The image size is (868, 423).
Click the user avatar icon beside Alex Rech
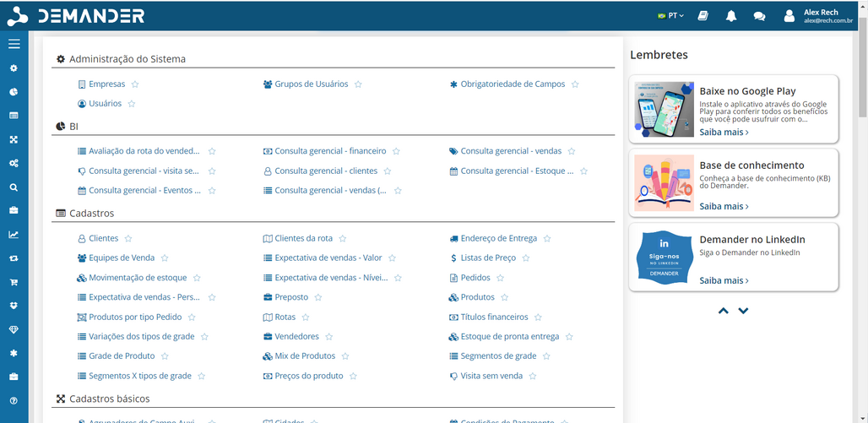pos(789,16)
